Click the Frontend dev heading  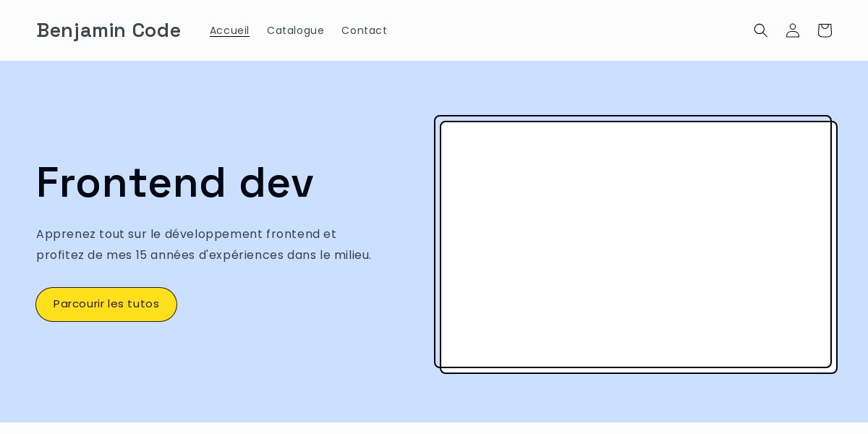[175, 182]
